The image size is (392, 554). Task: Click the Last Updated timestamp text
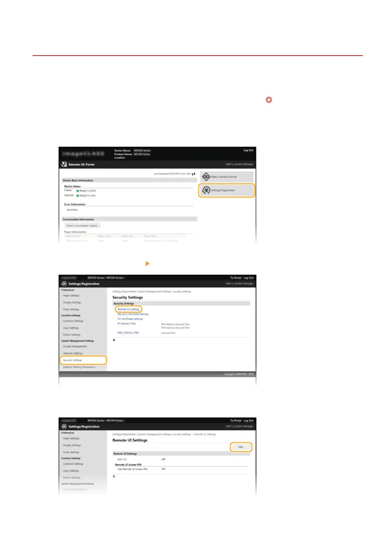[x=172, y=174]
